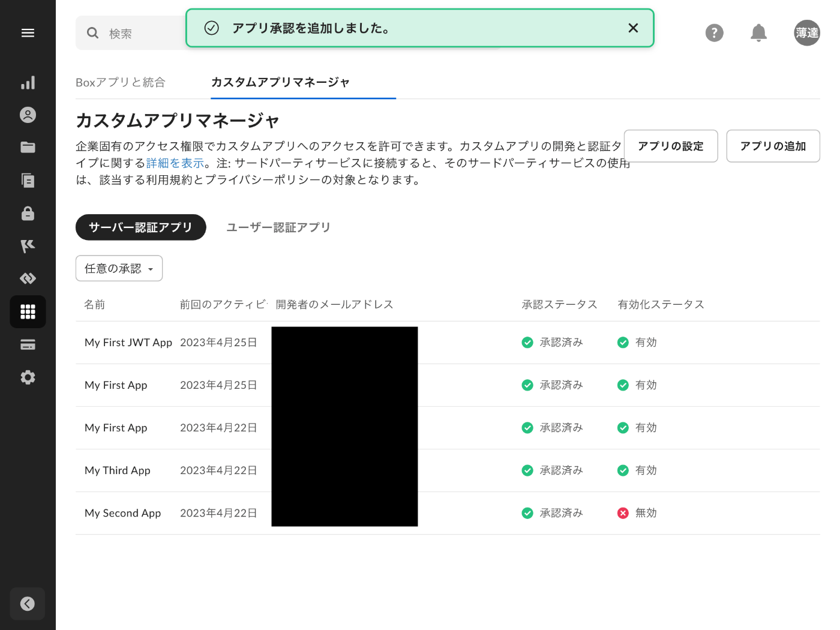Open the Enterprise Settings gear icon
This screenshot has width=840, height=630.
(x=28, y=377)
